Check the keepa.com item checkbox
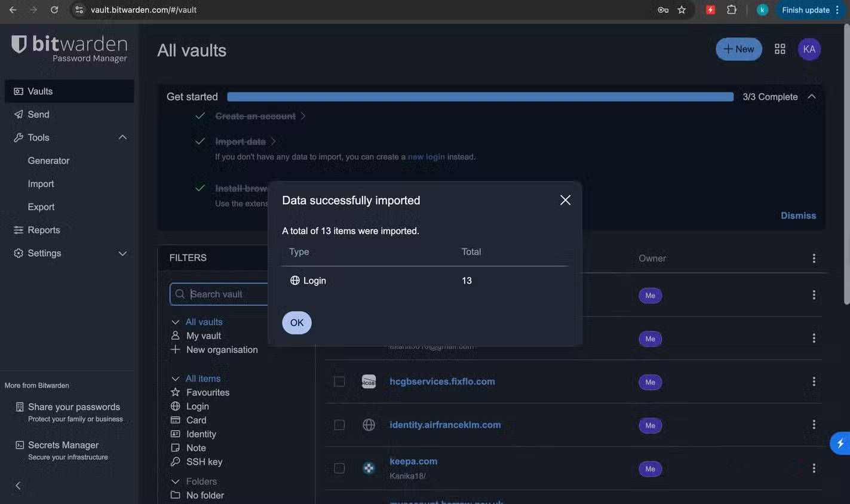 (339, 468)
